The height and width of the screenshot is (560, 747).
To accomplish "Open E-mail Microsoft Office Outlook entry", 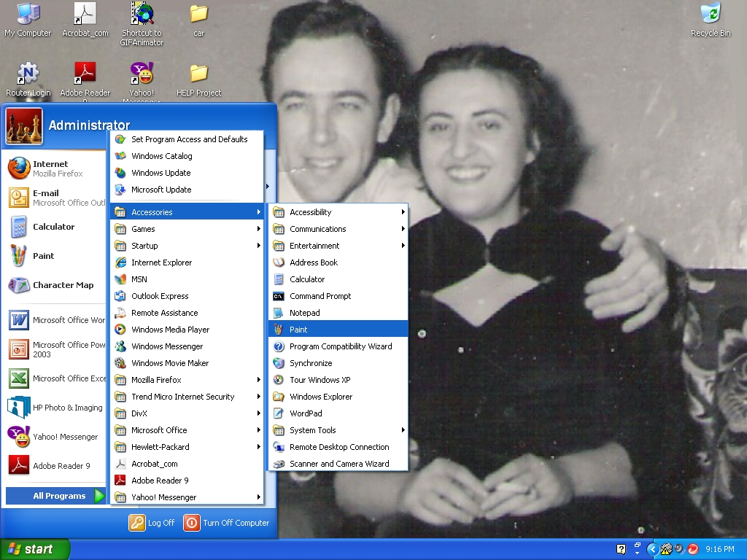I will tap(54, 198).
